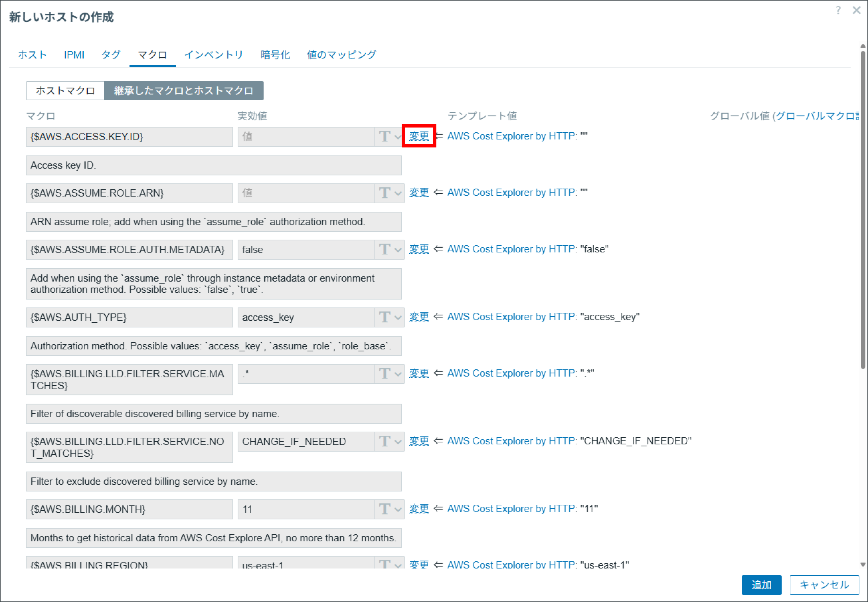Open the text type selector for {$AWS.BILLING.MONTH}
The height and width of the screenshot is (602, 868).
[389, 509]
